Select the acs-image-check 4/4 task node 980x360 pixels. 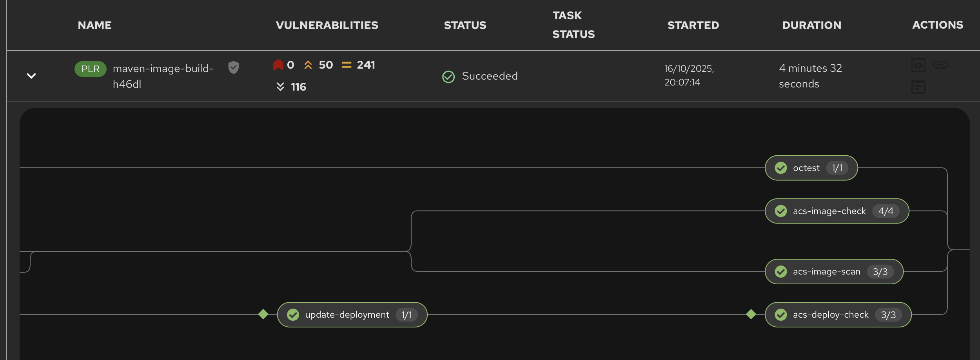(x=837, y=211)
